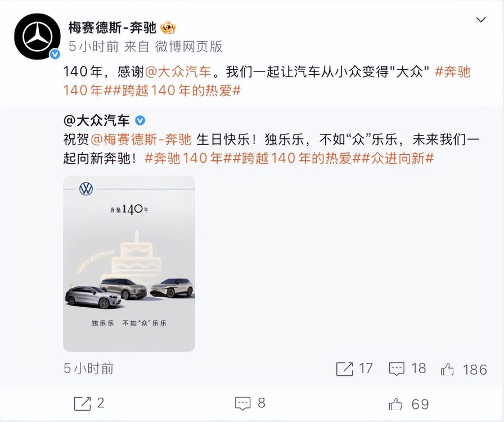The height and width of the screenshot is (422, 504).
Task: Open the 梅赛德斯-奔驰 account name
Action: 112,28
